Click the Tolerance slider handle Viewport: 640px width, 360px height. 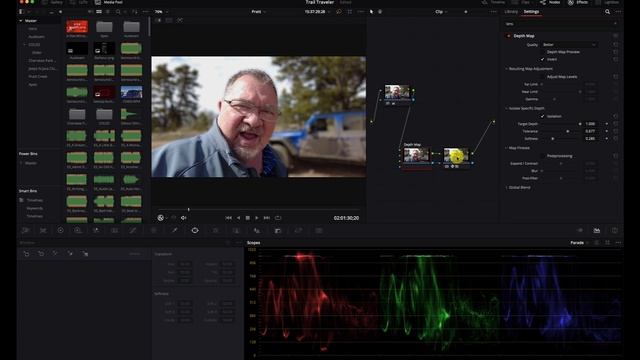(567, 131)
